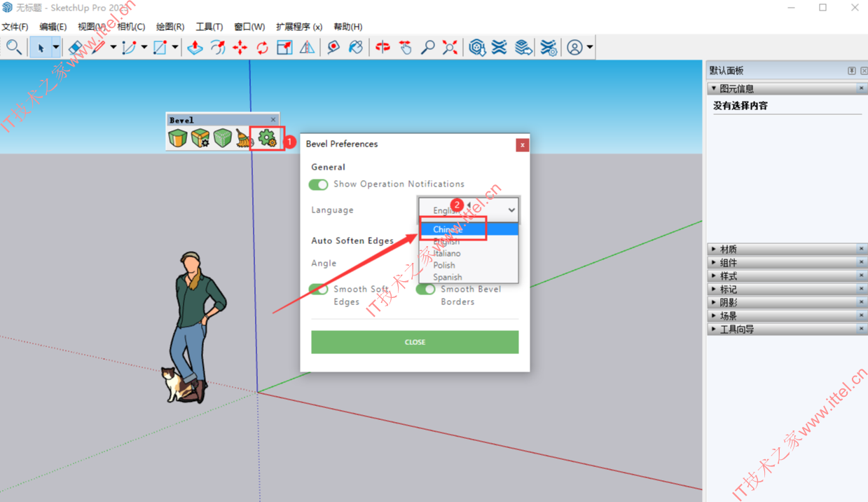This screenshot has height=502, width=868.
Task: Click the green CLOSE button
Action: click(415, 342)
